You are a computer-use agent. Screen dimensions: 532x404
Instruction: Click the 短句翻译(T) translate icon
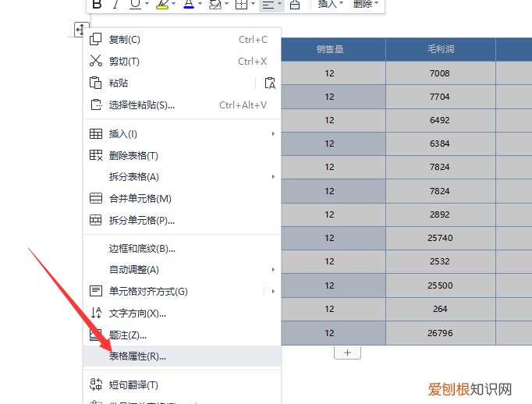pyautogui.click(x=96, y=385)
